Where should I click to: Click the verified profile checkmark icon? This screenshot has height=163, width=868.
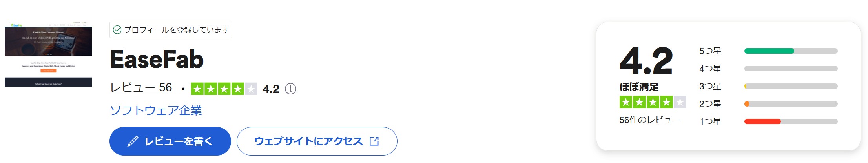(x=117, y=30)
